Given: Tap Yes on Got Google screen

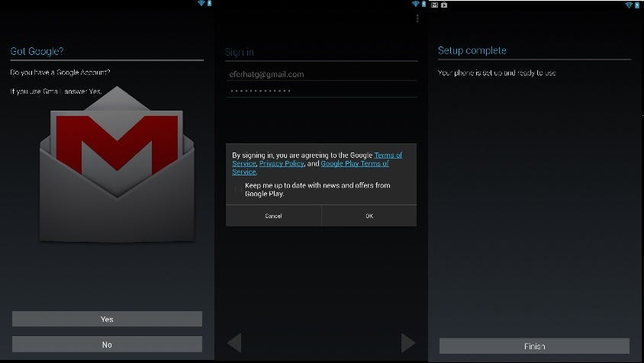Looking at the screenshot, I should [107, 319].
